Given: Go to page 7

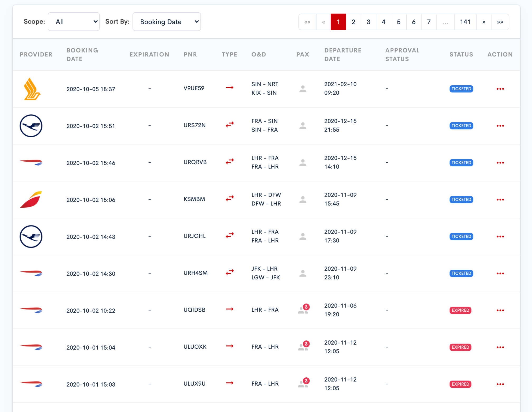Looking at the screenshot, I should 429,22.
